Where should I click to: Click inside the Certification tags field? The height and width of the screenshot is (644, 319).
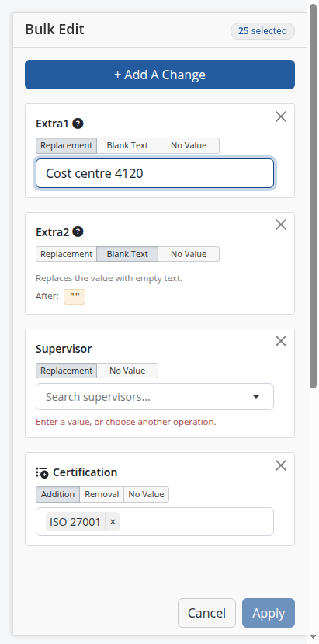point(154,521)
